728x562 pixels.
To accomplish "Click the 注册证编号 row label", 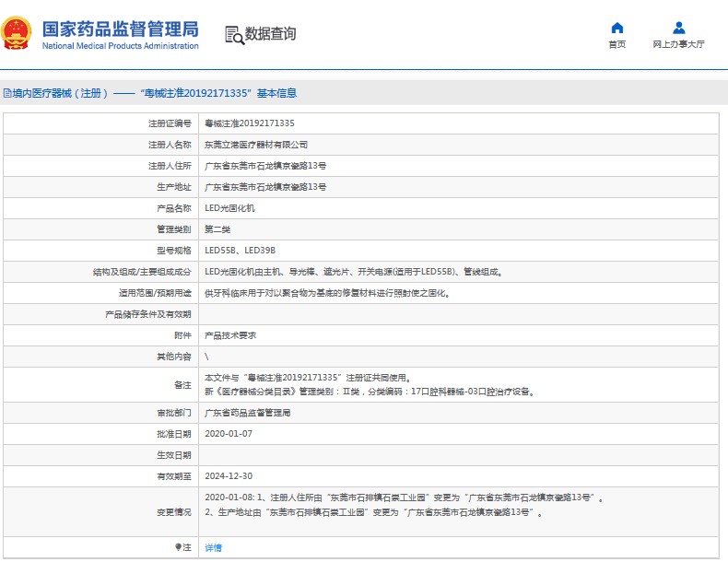I will [x=170, y=123].
